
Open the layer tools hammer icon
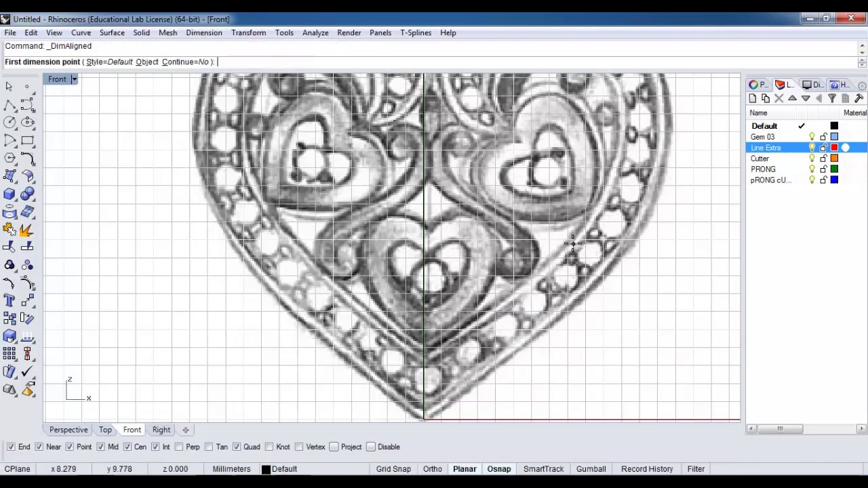click(859, 98)
